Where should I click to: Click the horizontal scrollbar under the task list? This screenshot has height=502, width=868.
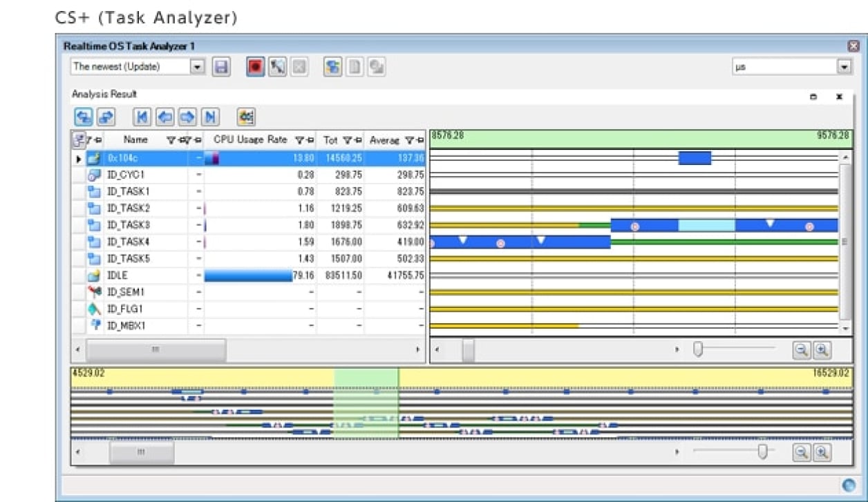click(x=155, y=350)
